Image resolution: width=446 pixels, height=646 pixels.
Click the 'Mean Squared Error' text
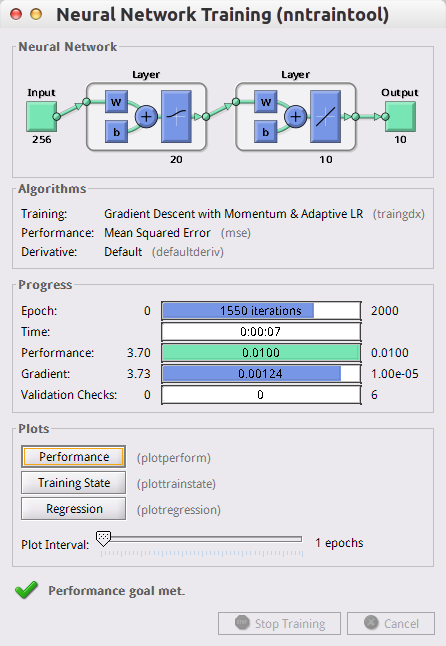[x=157, y=233]
